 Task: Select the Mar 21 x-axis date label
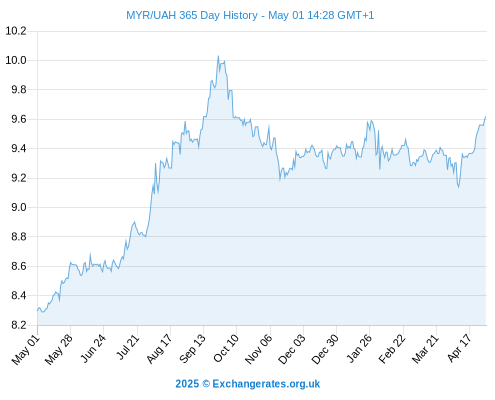point(425,349)
